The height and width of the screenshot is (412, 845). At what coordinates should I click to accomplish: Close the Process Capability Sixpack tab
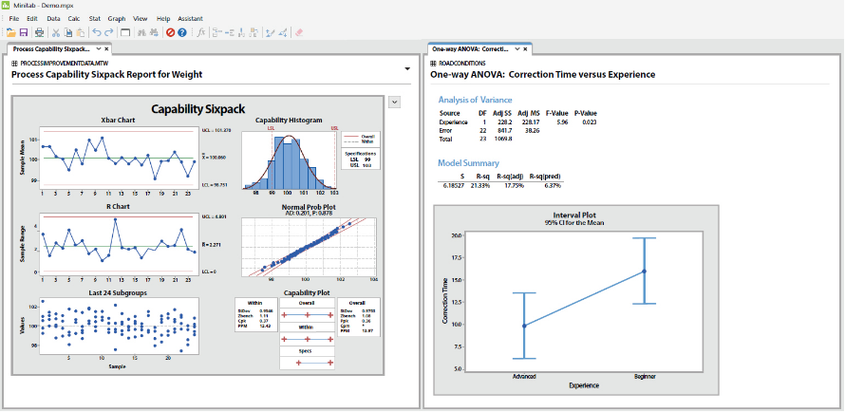pyautogui.click(x=107, y=49)
